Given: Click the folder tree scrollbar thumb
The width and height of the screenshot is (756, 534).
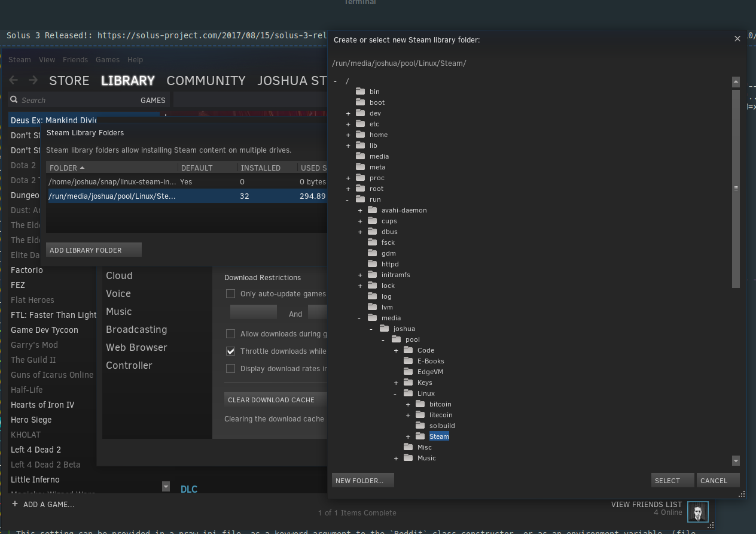Looking at the screenshot, I should click(x=736, y=188).
